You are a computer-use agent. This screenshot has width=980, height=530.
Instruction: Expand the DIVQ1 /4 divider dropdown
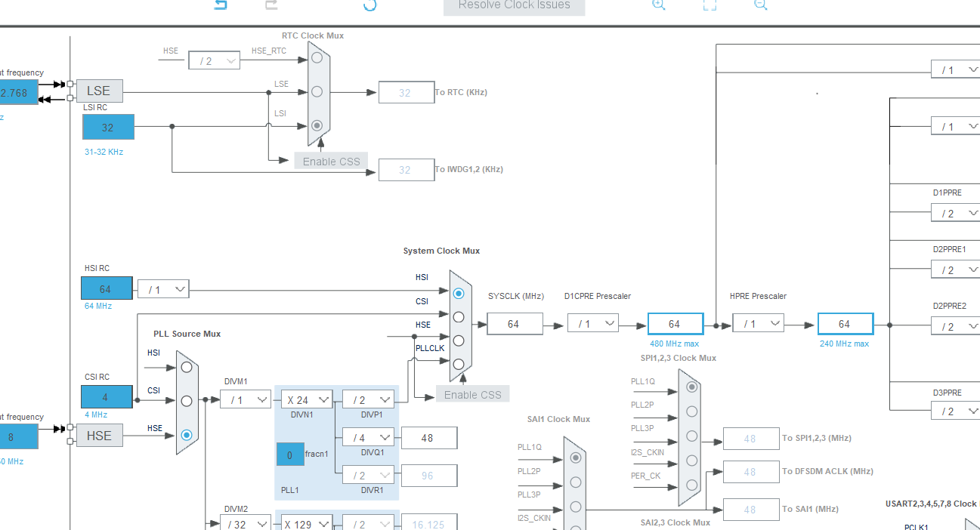(x=369, y=437)
